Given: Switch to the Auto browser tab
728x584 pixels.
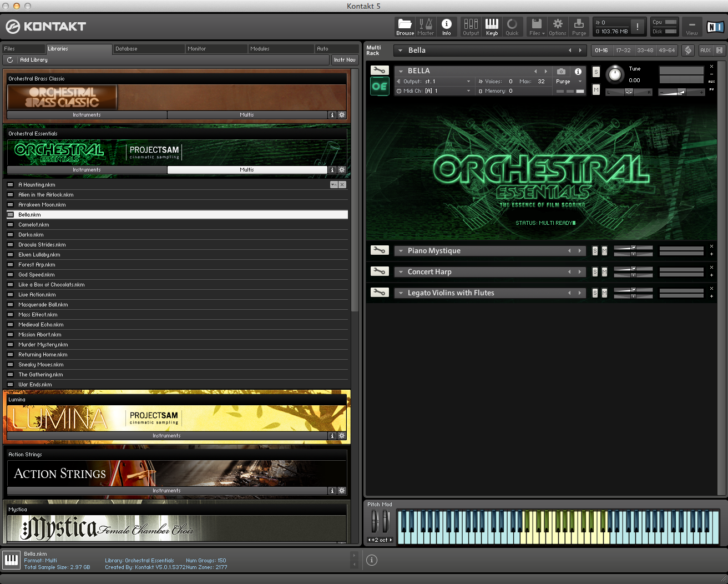Looking at the screenshot, I should (x=337, y=49).
